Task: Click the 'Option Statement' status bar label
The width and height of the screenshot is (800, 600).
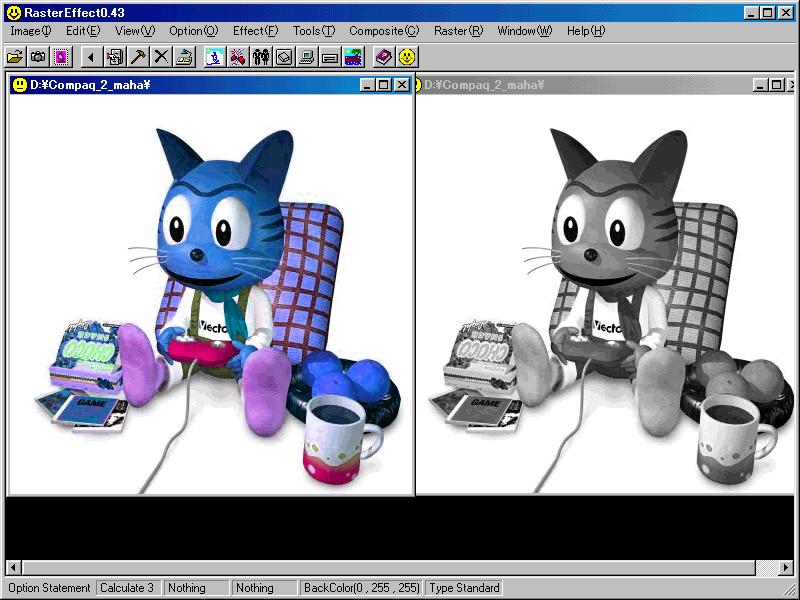Action: point(49,588)
